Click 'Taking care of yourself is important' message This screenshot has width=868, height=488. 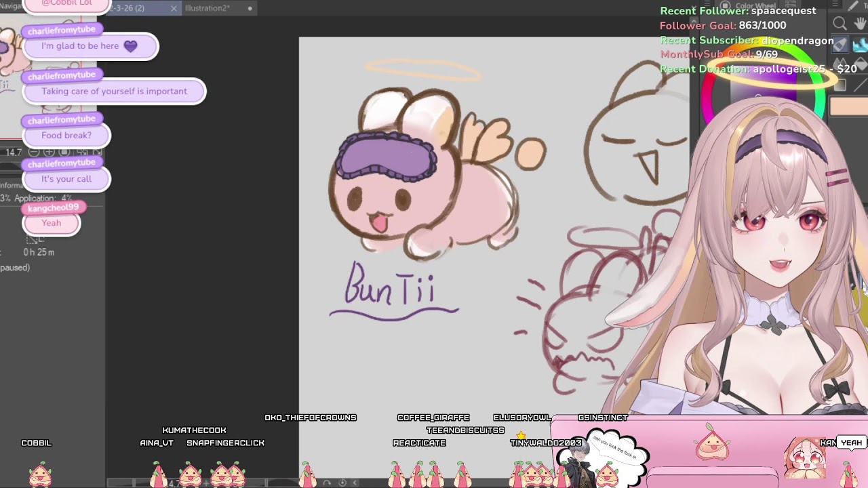tap(114, 91)
